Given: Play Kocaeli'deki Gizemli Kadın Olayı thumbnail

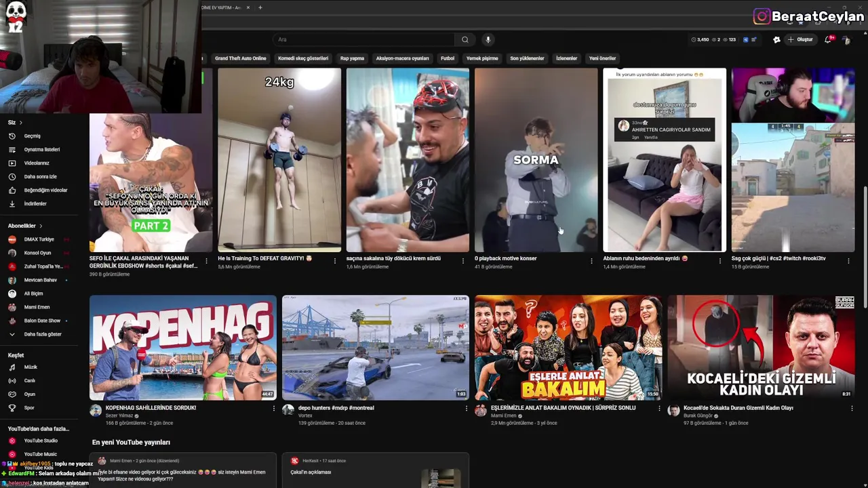Looking at the screenshot, I should pyautogui.click(x=761, y=347).
